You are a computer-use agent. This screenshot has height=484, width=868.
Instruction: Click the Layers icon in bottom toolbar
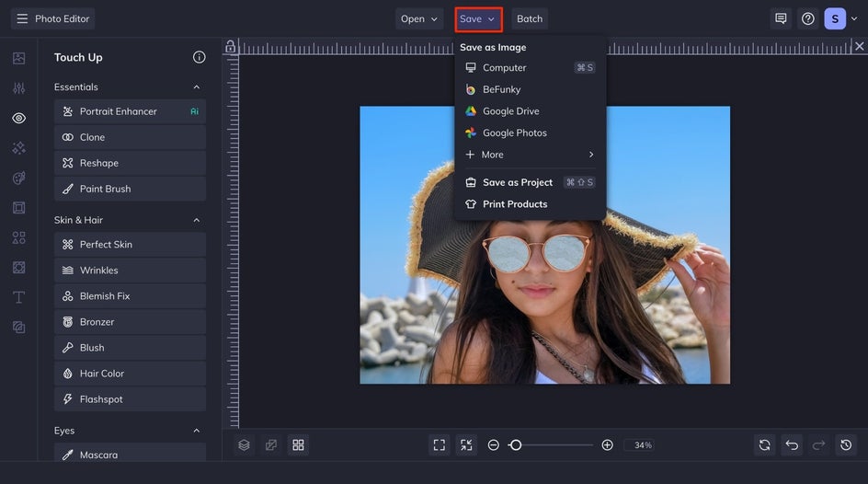tap(244, 445)
